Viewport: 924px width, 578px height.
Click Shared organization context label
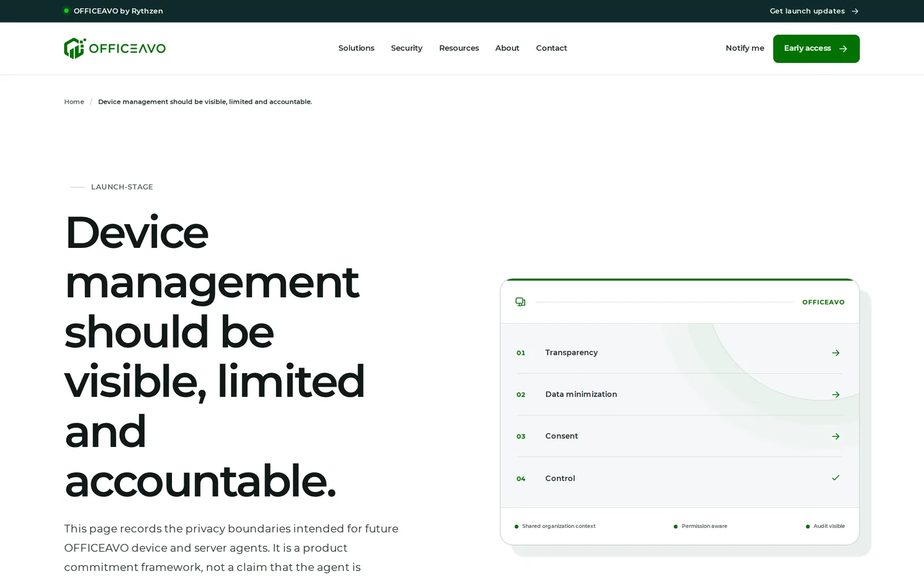click(x=559, y=527)
